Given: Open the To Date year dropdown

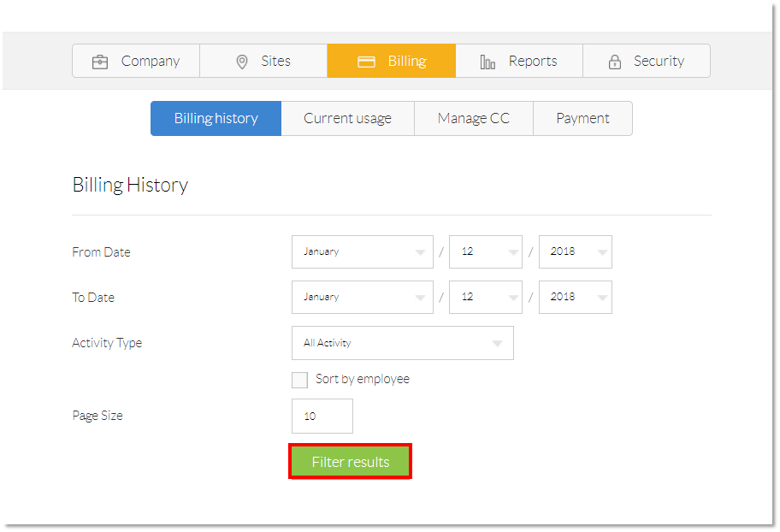Looking at the screenshot, I should 576,297.
